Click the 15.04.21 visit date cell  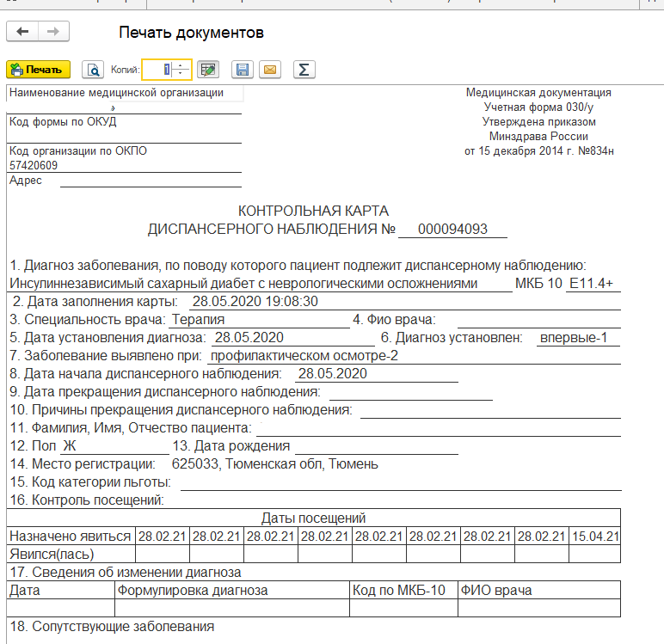(x=594, y=536)
